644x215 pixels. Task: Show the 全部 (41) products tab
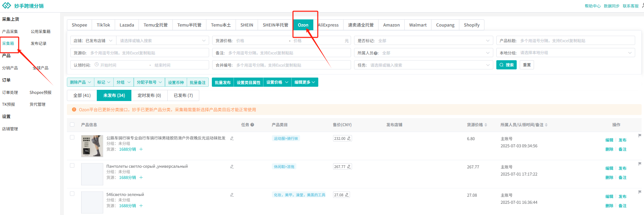[82, 96]
